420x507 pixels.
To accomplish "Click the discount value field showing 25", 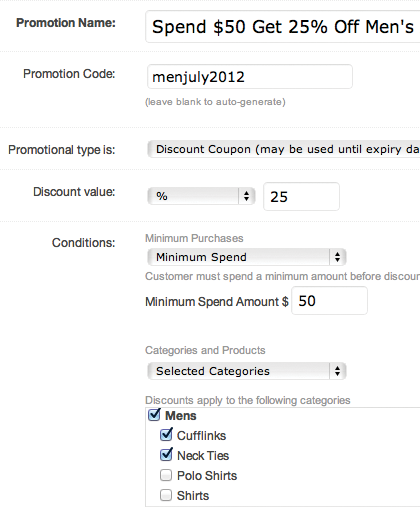I will [301, 197].
